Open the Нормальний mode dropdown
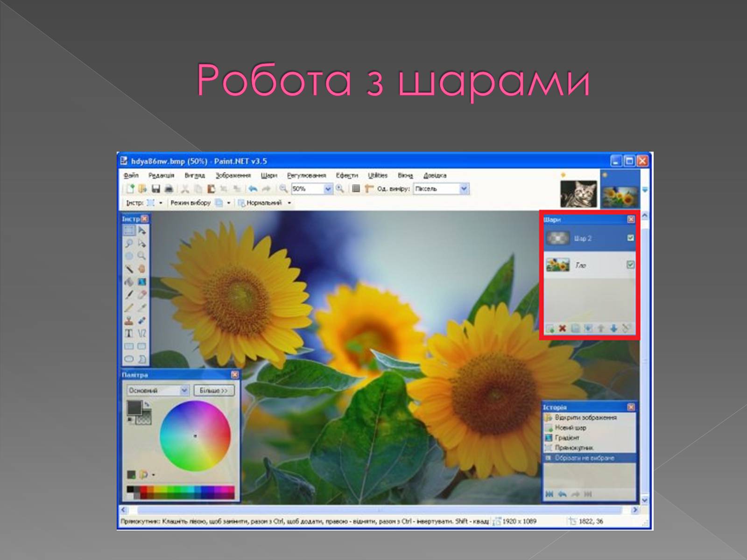 [289, 203]
